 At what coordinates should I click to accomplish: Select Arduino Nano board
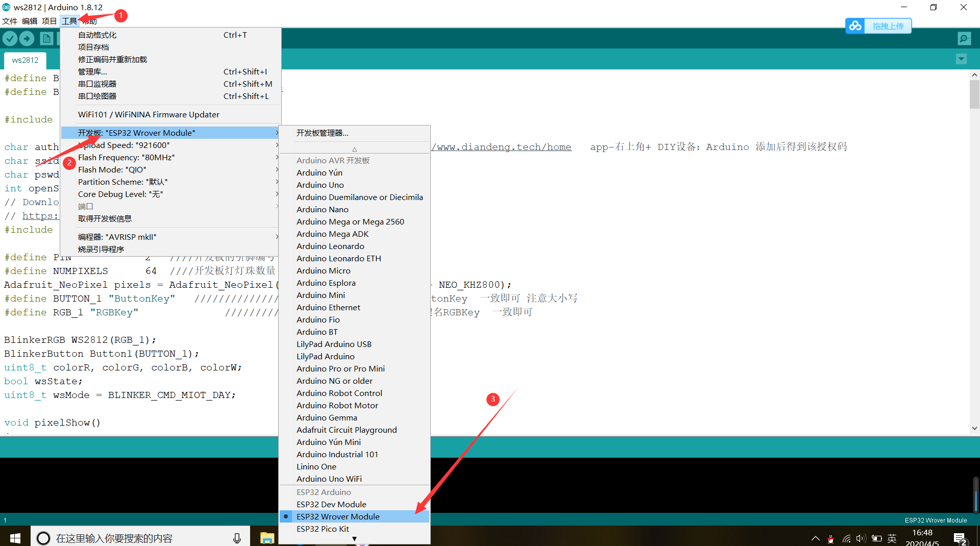point(355,209)
